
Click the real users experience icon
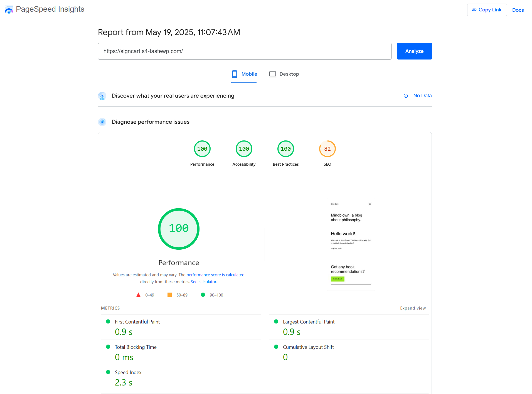coord(102,96)
